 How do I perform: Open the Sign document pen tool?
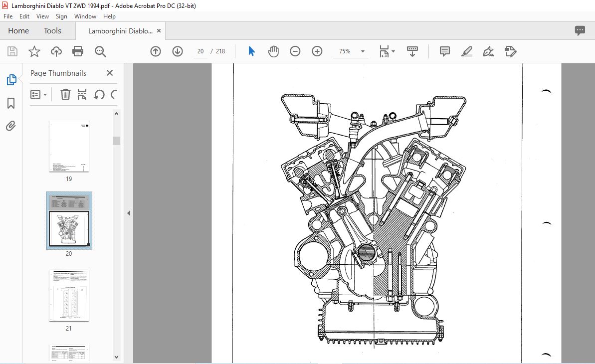(488, 51)
